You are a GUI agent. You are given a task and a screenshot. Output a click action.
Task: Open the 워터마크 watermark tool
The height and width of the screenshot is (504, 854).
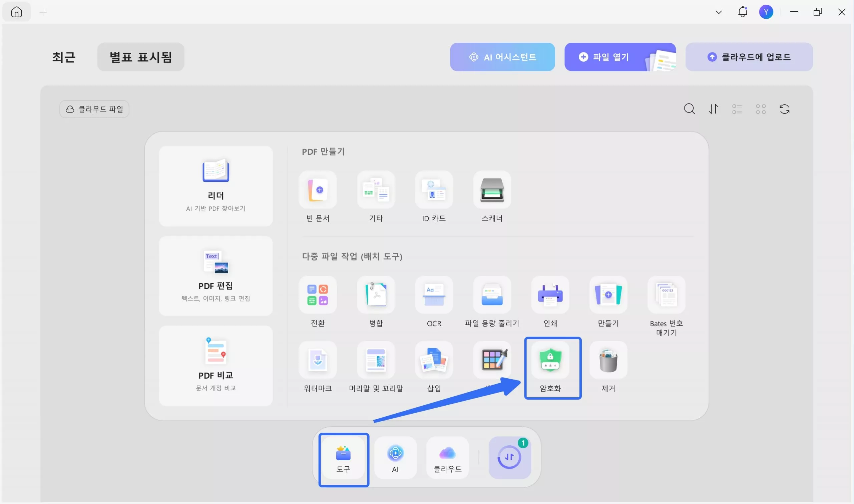[x=318, y=360]
